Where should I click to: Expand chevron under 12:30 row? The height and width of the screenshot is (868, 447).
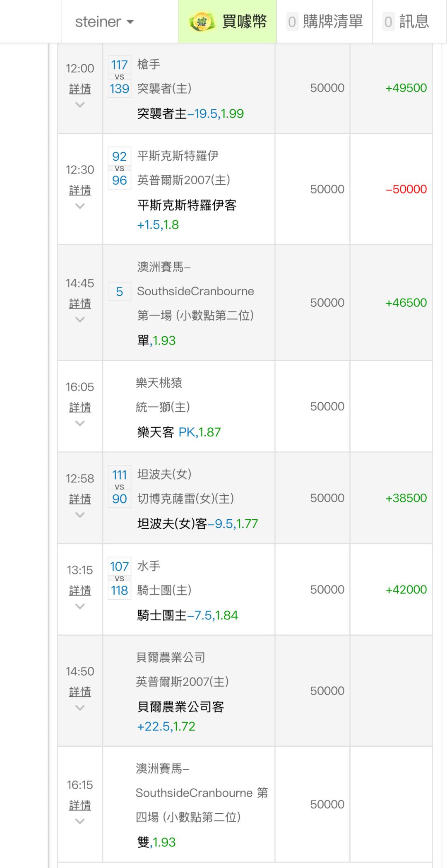(x=80, y=206)
